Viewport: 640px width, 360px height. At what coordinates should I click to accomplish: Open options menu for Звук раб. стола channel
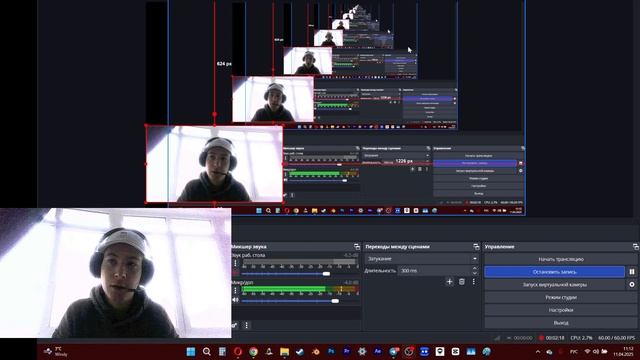point(236,263)
